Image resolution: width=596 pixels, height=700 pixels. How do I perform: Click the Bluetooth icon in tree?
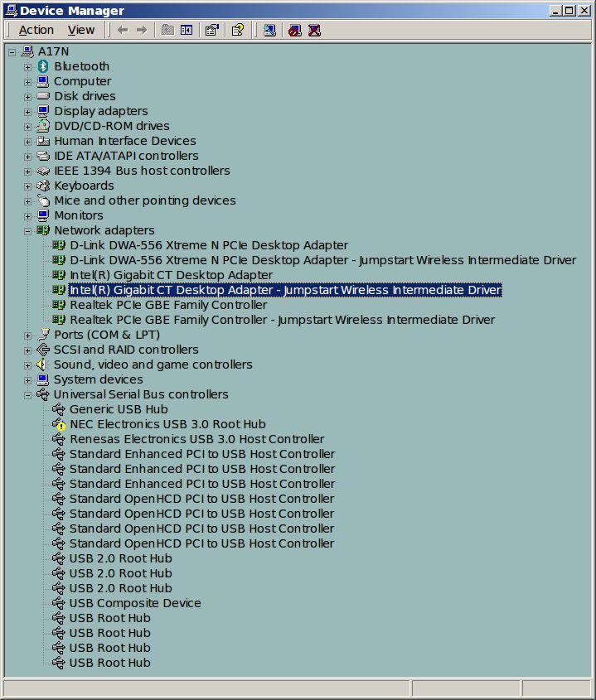(43, 66)
